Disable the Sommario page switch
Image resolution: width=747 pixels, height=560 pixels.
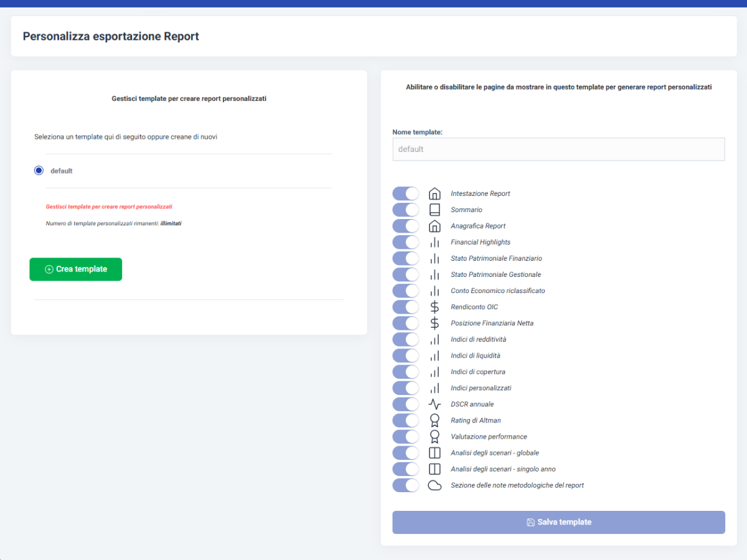[x=406, y=210]
